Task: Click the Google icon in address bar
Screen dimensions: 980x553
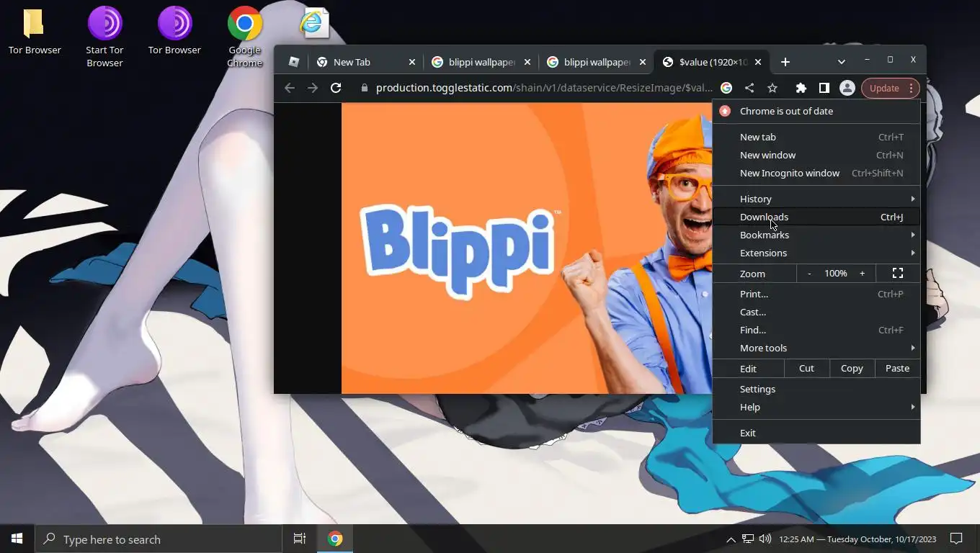Action: point(726,88)
